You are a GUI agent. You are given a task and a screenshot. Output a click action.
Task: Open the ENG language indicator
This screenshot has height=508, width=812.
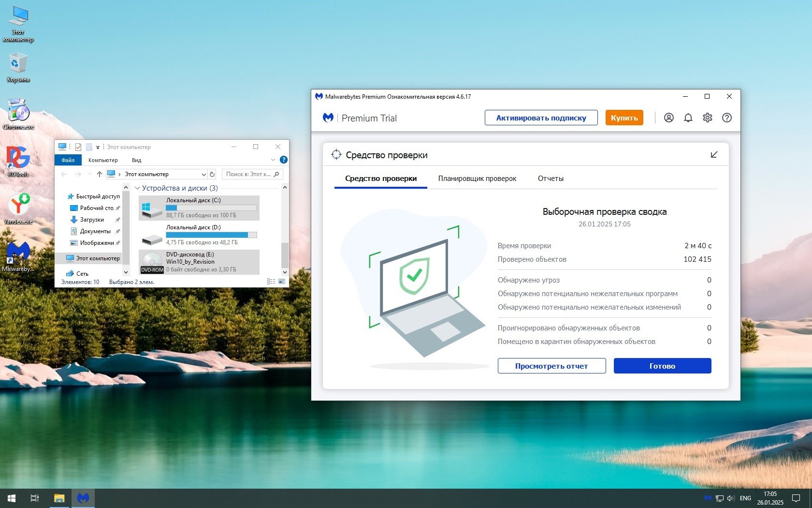click(x=745, y=498)
